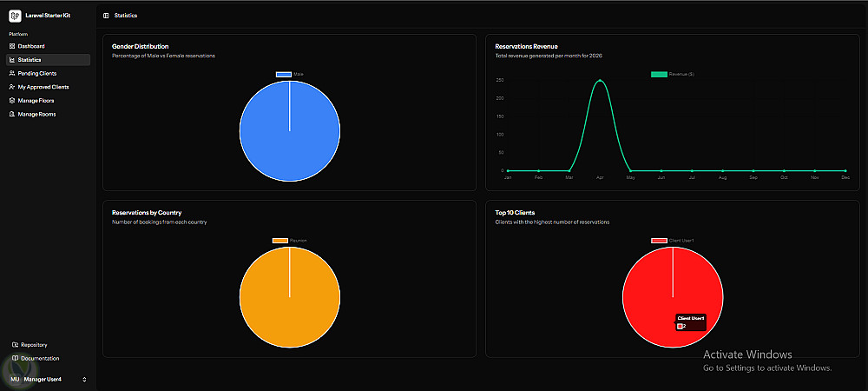Click the Statistics page title in header
This screenshot has height=391, width=868.
126,16
